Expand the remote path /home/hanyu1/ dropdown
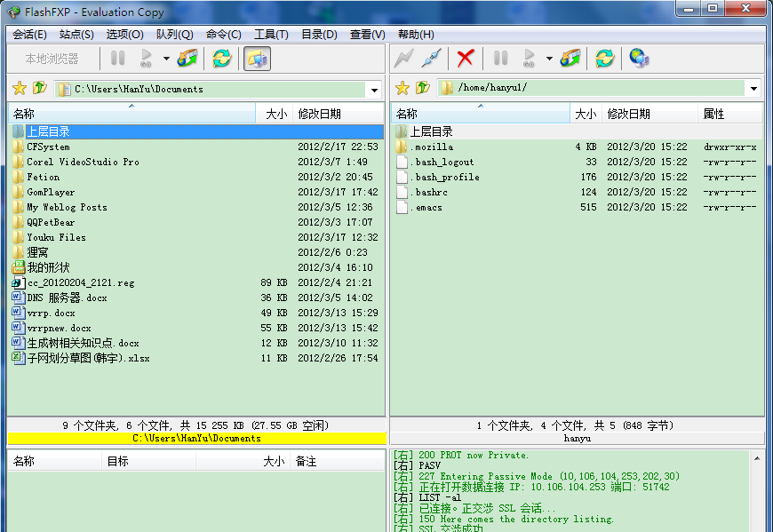The image size is (773, 532). [753, 89]
